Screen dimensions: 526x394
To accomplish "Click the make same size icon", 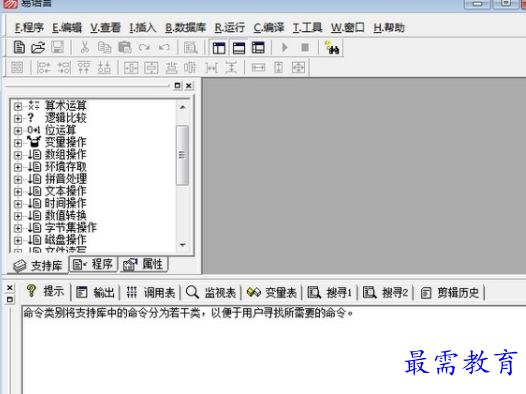I will point(298,68).
